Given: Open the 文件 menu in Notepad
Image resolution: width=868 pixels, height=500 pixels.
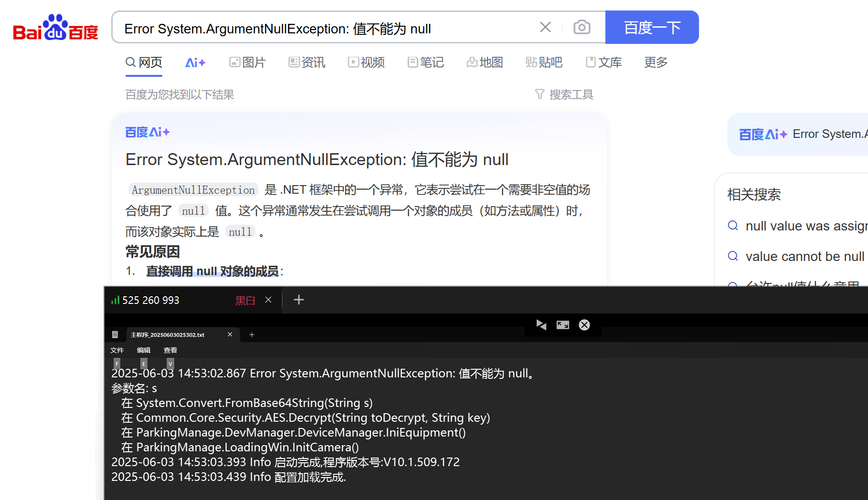Looking at the screenshot, I should 117,350.
